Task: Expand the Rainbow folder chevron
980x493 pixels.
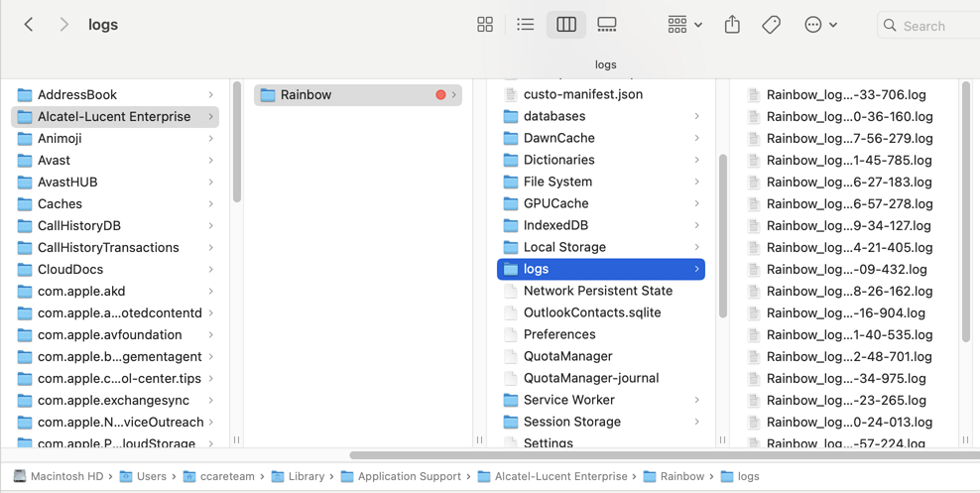Action: click(x=453, y=95)
